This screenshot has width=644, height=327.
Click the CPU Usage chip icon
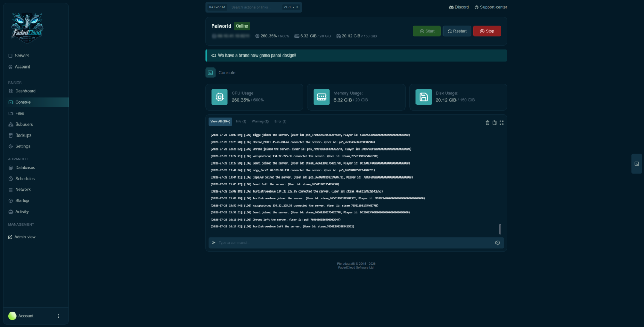220,97
